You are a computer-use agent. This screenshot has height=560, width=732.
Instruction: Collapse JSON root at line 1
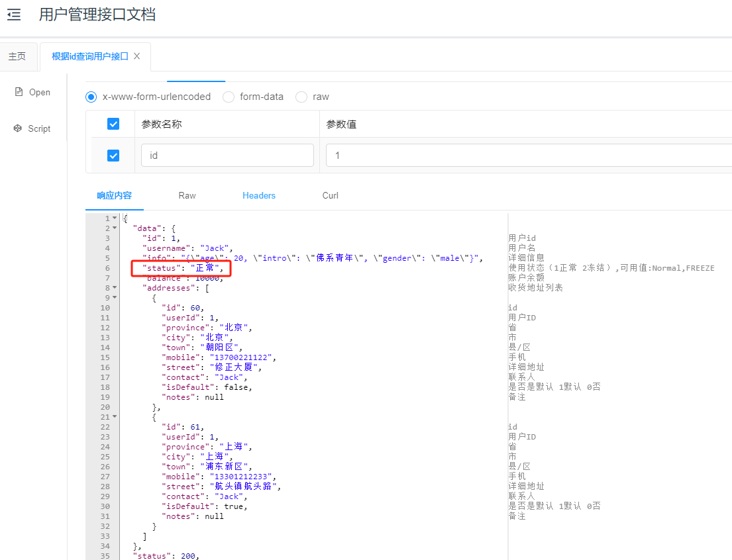(x=115, y=218)
